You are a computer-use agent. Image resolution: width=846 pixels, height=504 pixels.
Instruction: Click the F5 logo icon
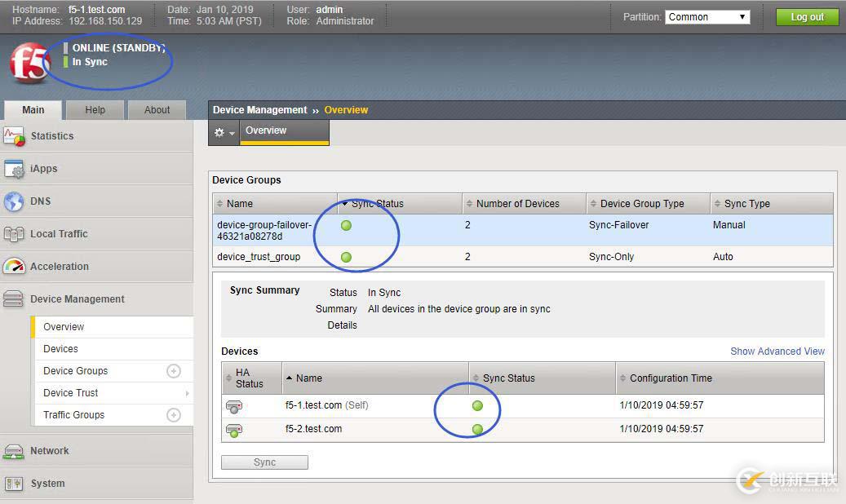pyautogui.click(x=29, y=64)
